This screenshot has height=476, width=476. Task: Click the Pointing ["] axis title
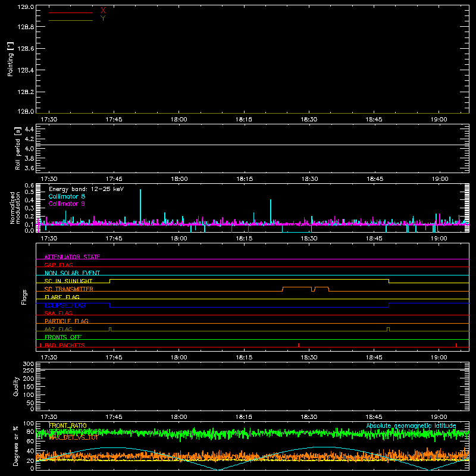point(10,59)
